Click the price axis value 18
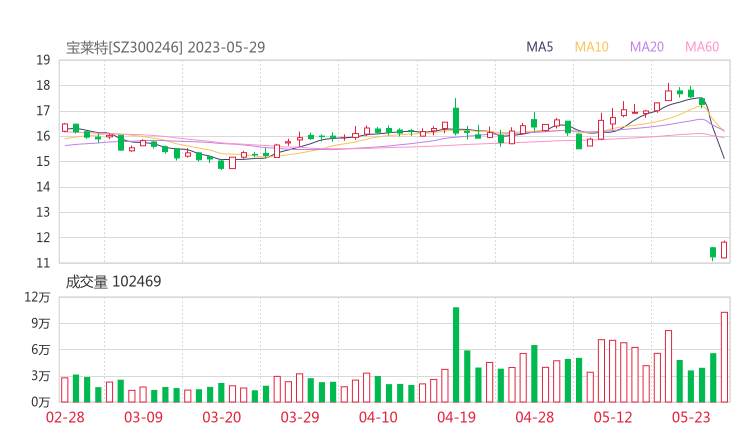The image size is (740, 440). click(43, 85)
